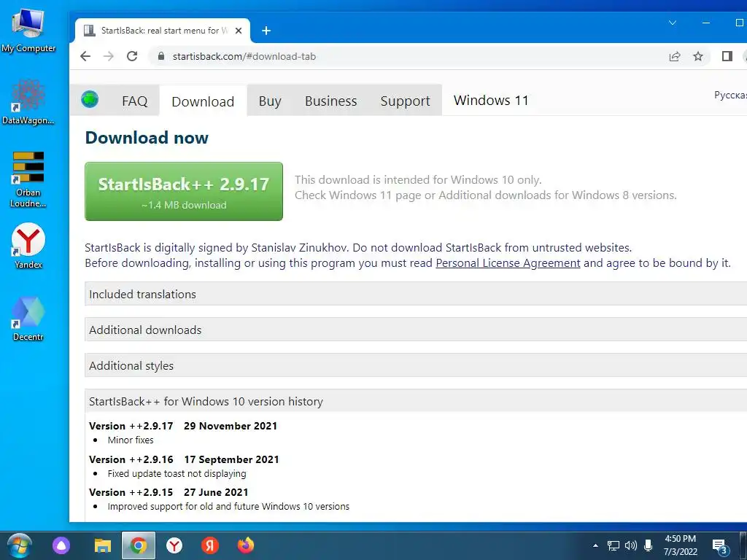Open volume control tray icon

(631, 545)
